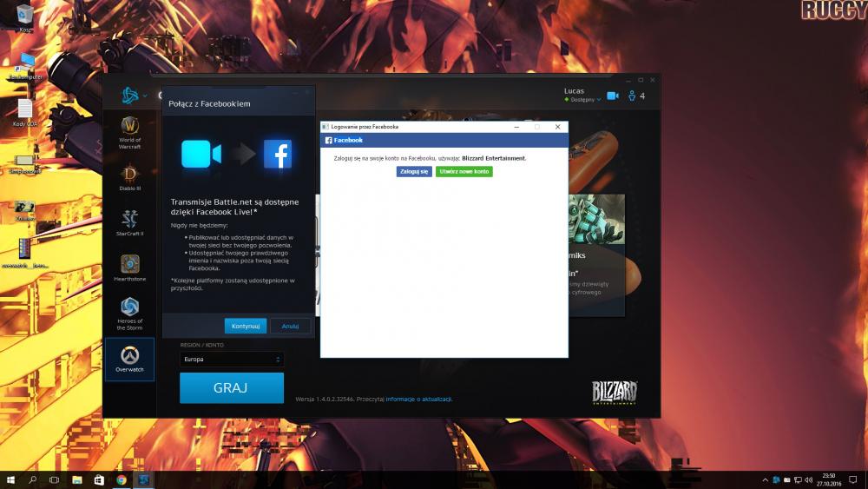Show hidden tray icons chevron
Viewport: 868px width, 489px height.
coord(765,479)
